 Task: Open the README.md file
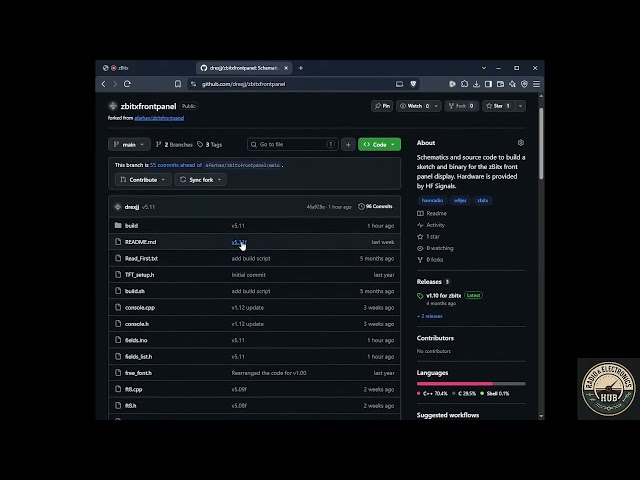(x=140, y=242)
